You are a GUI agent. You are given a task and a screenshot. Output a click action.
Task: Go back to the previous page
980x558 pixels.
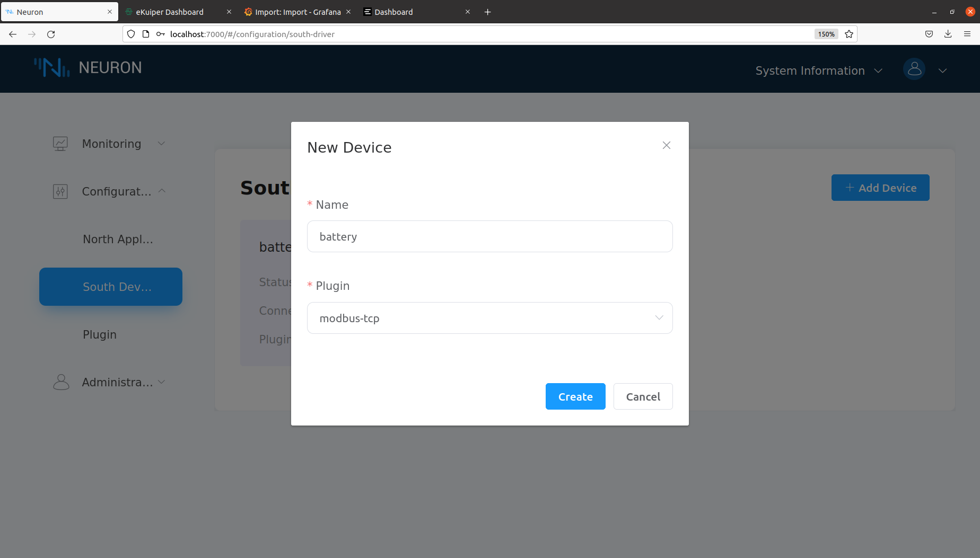click(13, 34)
